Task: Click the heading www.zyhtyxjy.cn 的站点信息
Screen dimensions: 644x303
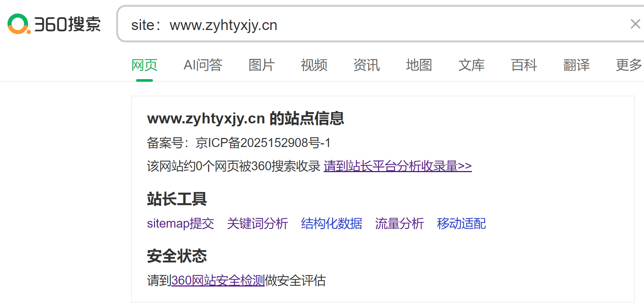Action: click(246, 118)
